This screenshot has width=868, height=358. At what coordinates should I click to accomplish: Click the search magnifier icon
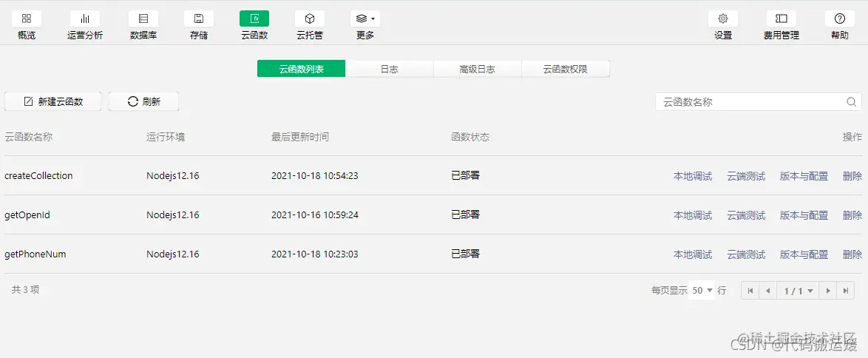(x=852, y=102)
